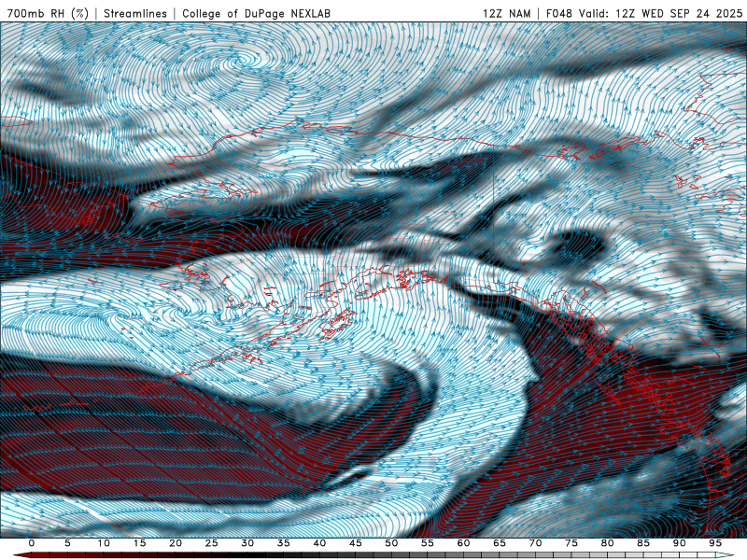Click the "80" label on the RH scale
The width and height of the screenshot is (747, 560).
pos(607,543)
